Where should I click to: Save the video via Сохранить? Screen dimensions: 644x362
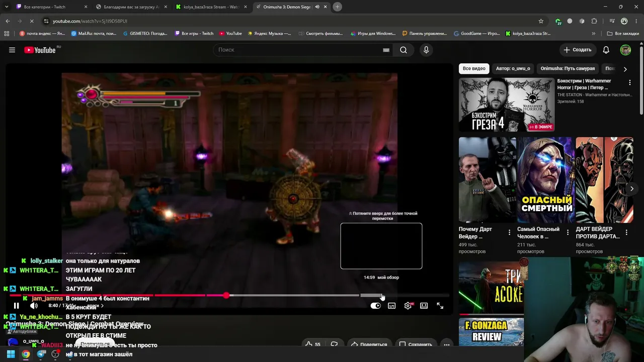pyautogui.click(x=416, y=344)
